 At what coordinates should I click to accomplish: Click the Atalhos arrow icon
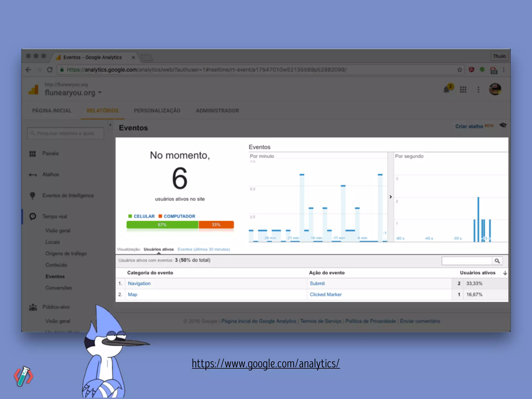tap(33, 175)
